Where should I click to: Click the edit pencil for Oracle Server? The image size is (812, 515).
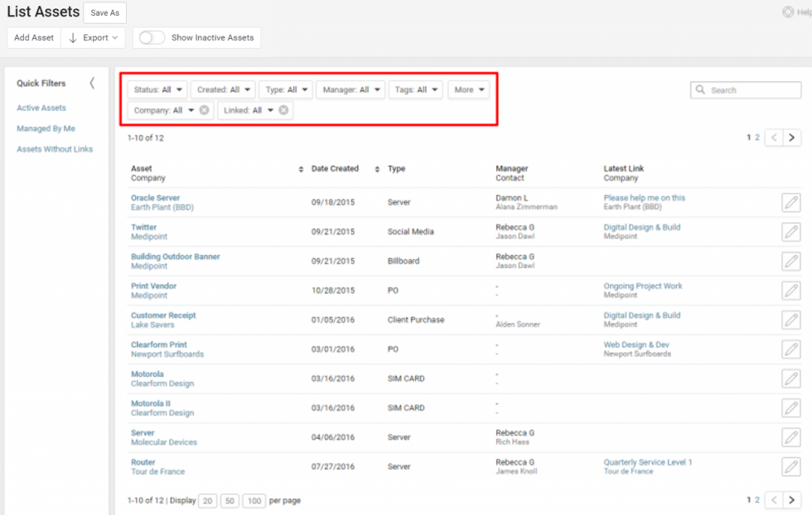point(790,203)
